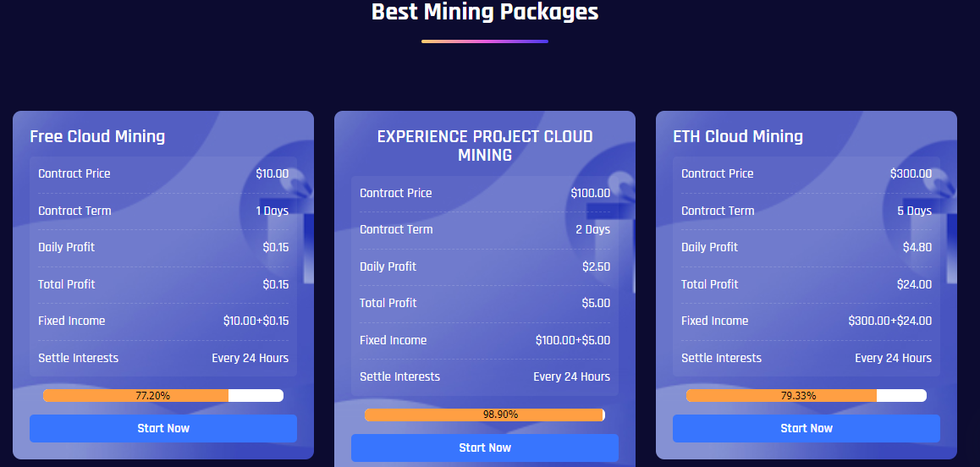The width and height of the screenshot is (980, 467).
Task: Select the ETH Cloud Mining title
Action: coord(738,136)
